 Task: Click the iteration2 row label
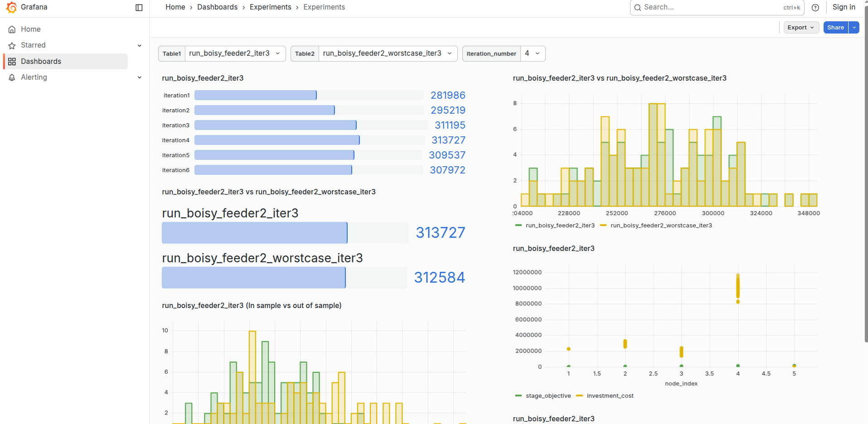(176, 110)
